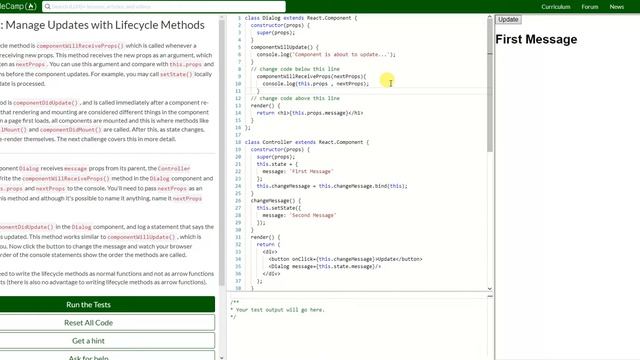Click line 35 Dialog message JSX code

point(324,267)
